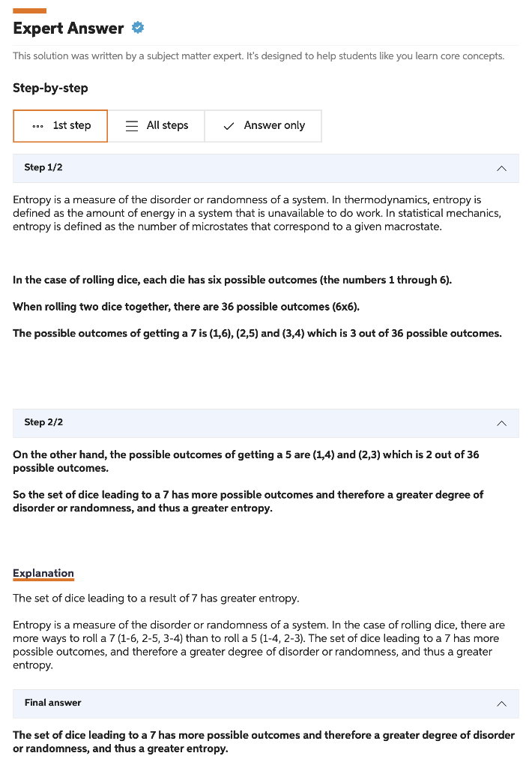The height and width of the screenshot is (768, 532).
Task: Click the subject matter expert description text
Action: 259,55
